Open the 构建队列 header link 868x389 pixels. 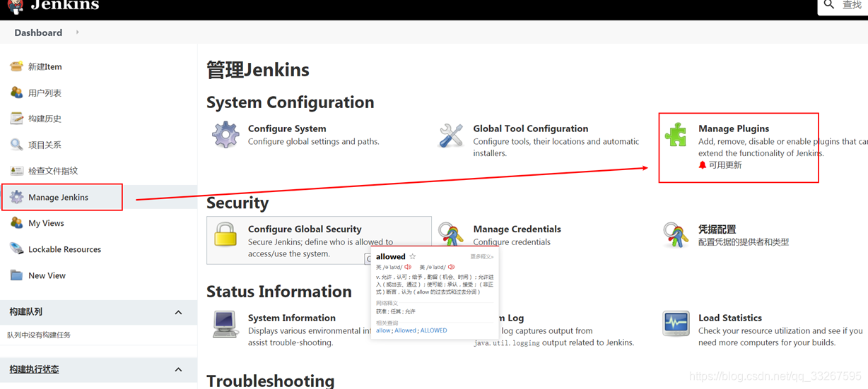pos(25,311)
